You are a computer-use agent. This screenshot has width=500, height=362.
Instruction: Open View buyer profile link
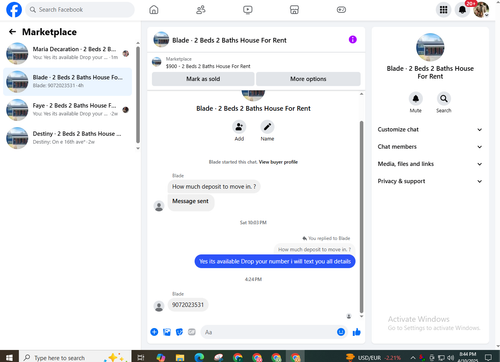tap(278, 162)
